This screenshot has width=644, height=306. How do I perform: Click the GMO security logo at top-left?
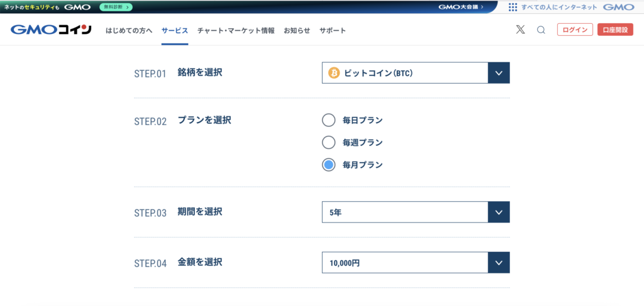click(78, 7)
